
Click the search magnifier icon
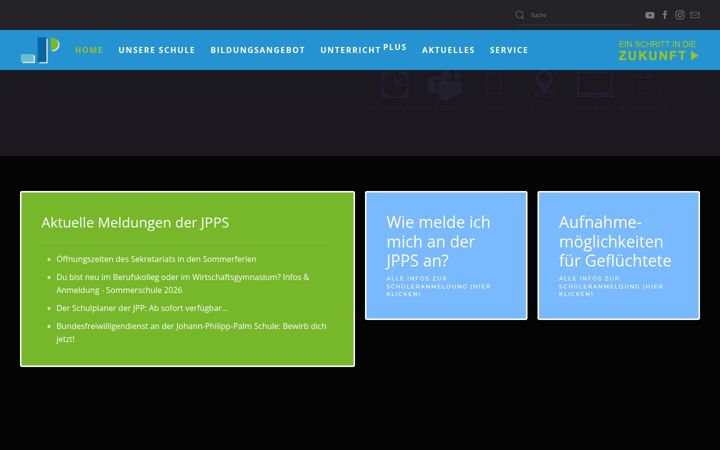click(x=519, y=15)
